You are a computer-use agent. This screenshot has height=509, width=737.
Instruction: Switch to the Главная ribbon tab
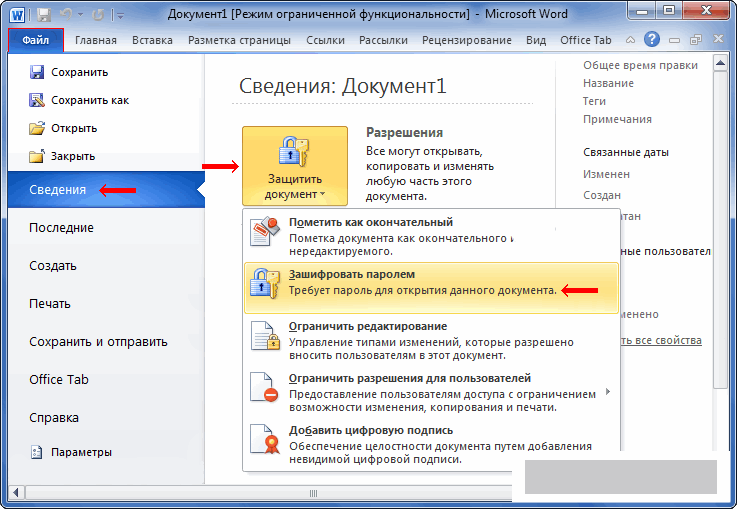pos(96,40)
